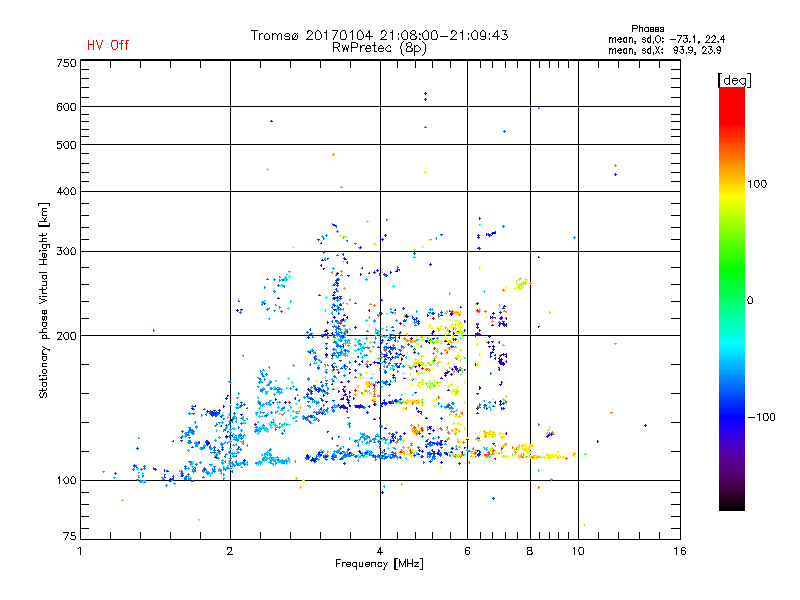Click the y-axis tick label '750'

point(66,63)
